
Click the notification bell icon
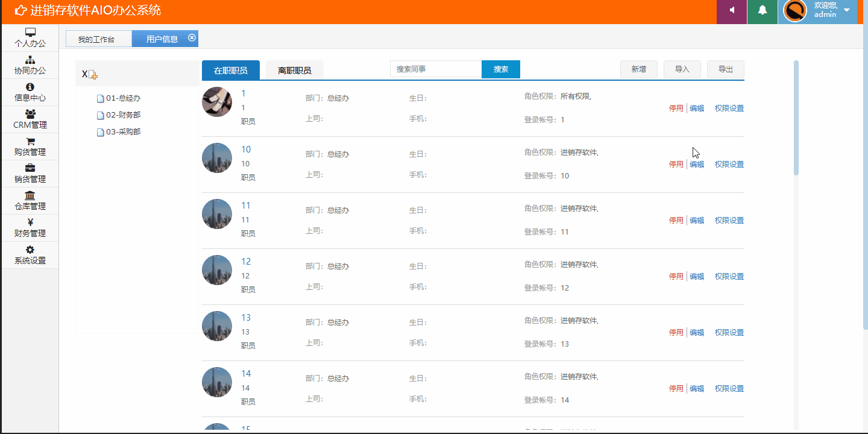pos(763,10)
